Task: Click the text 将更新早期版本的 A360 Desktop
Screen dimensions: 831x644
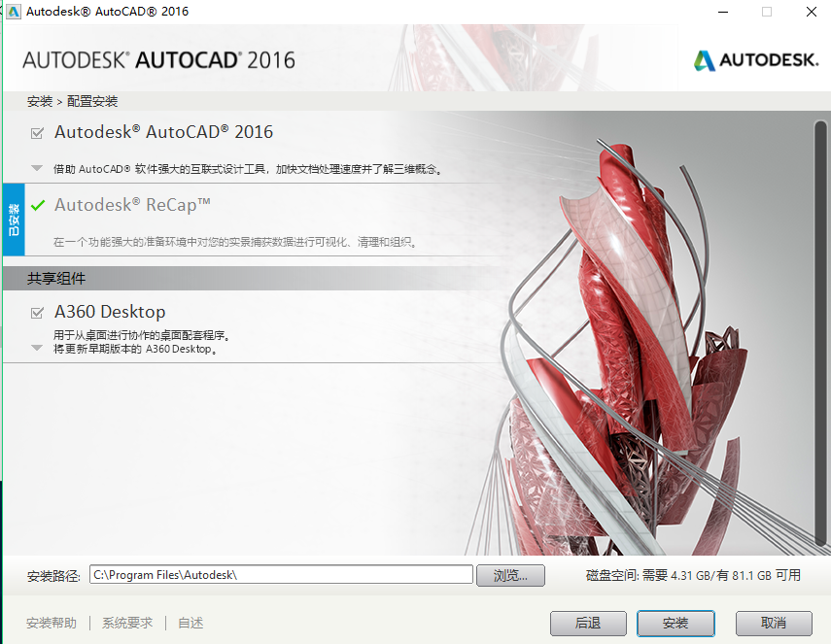Action: [x=135, y=349]
